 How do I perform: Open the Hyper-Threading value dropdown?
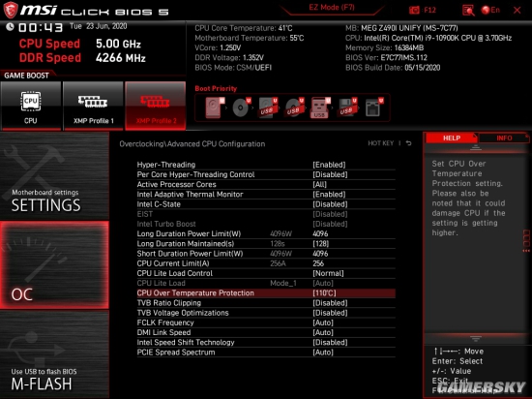[x=329, y=165]
